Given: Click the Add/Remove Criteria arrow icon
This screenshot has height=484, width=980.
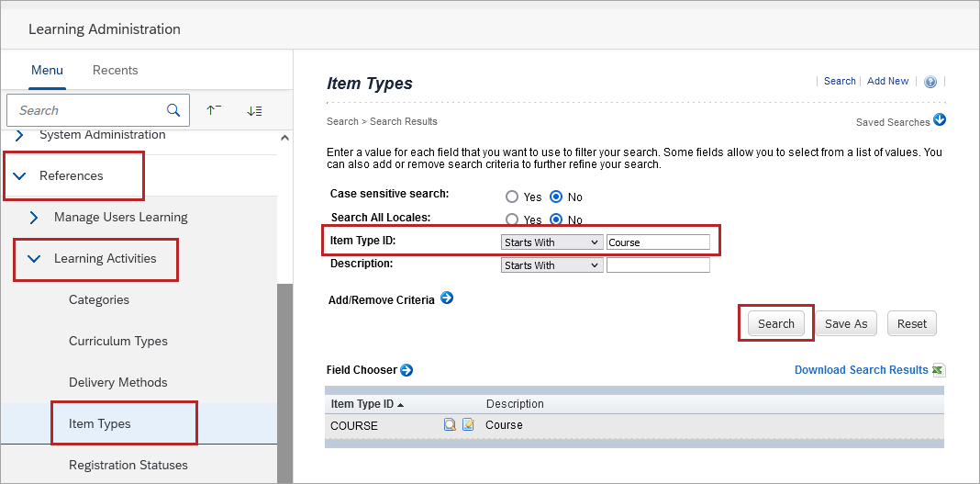Looking at the screenshot, I should [447, 298].
